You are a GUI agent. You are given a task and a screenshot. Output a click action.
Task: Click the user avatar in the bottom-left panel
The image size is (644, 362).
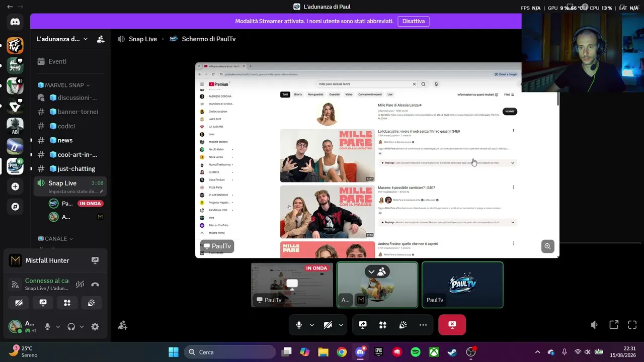[x=15, y=327]
